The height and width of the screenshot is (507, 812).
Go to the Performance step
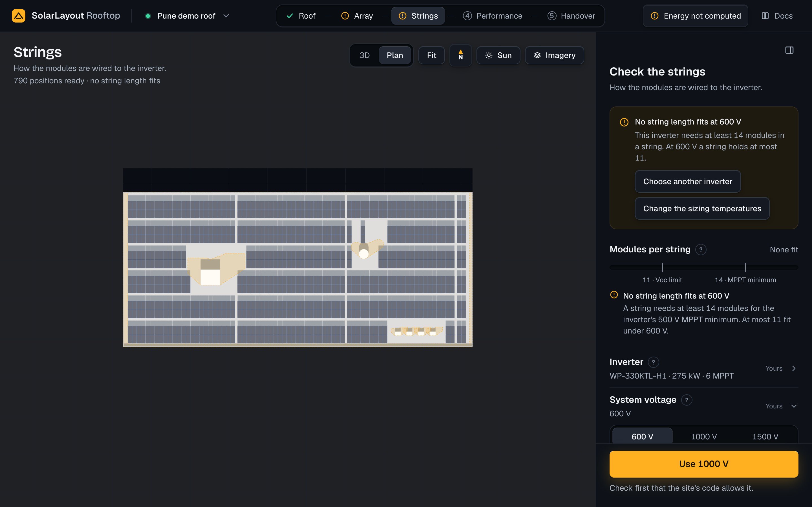coord(492,16)
